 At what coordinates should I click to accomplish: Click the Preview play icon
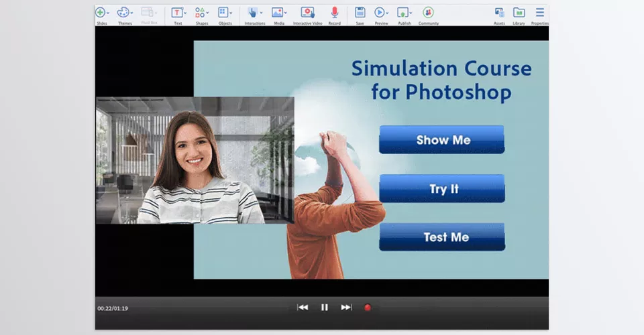(380, 12)
